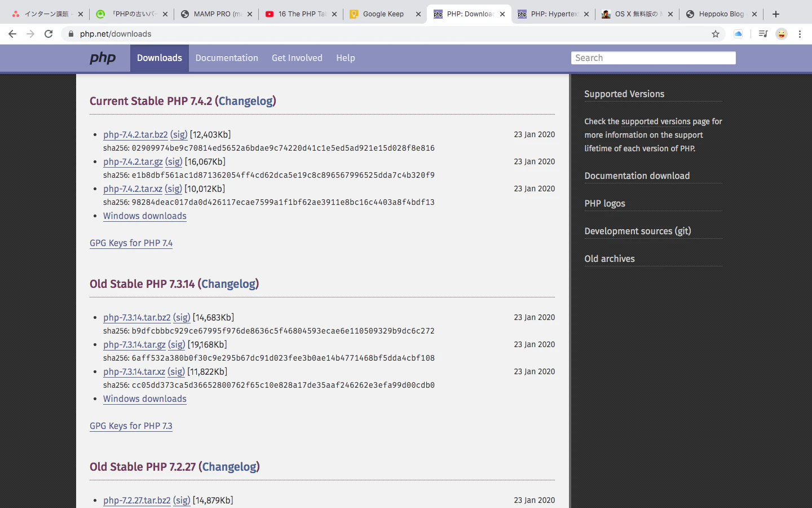The image size is (812, 508).
Task: Open GPG Keys for PHP 7.4
Action: click(x=131, y=243)
